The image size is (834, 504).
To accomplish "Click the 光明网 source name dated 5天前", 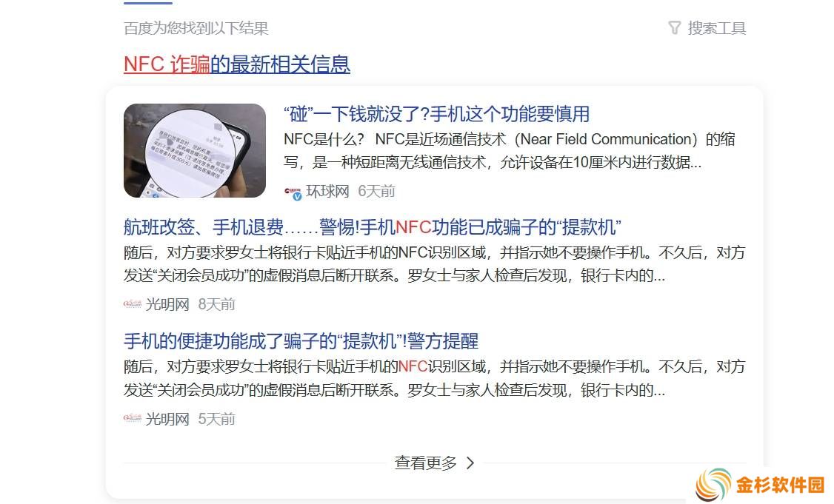I will coord(167,419).
